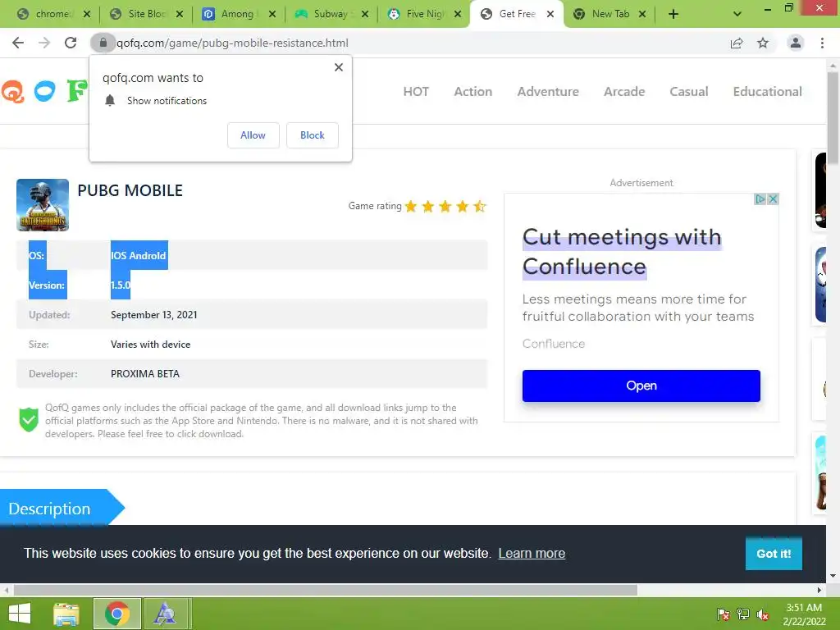
Task: Open the Educational games category
Action: click(767, 92)
